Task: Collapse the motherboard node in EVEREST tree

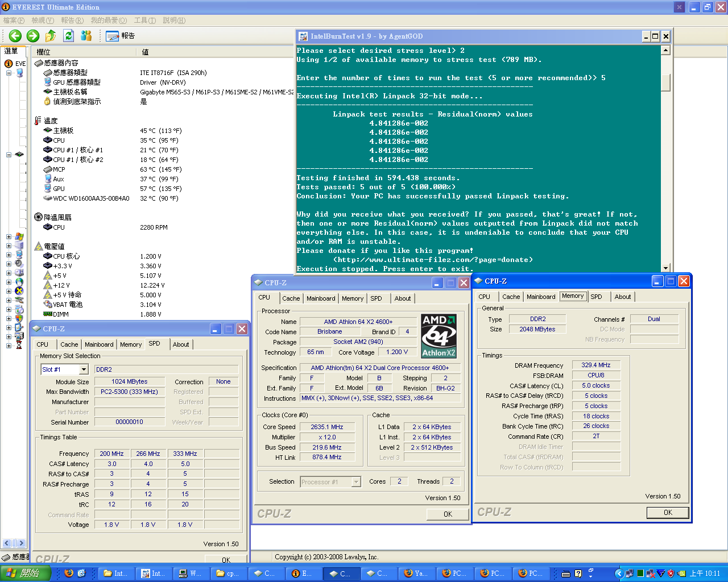Action: [x=9, y=155]
